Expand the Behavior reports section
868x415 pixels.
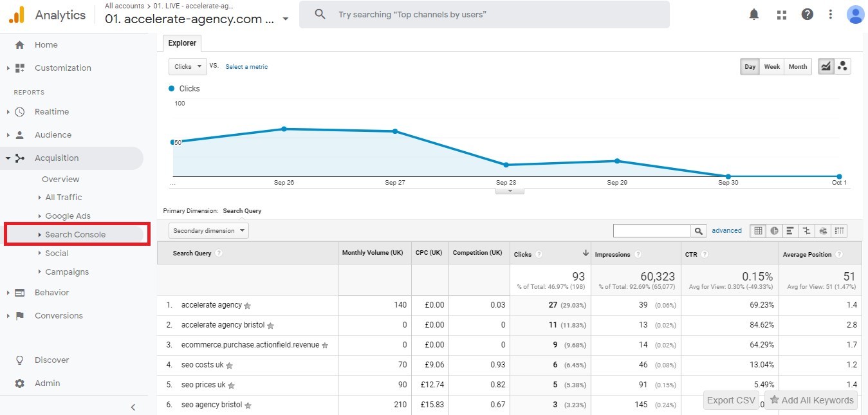[8, 293]
